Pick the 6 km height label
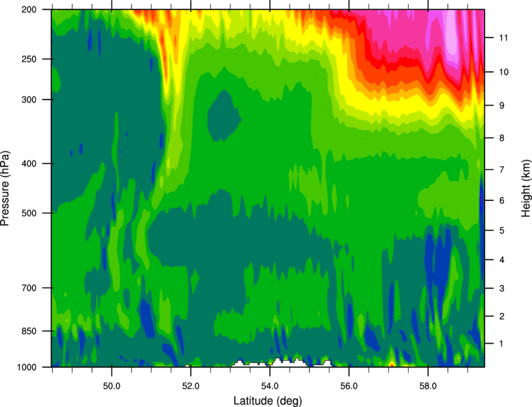The height and width of the screenshot is (407, 532). 501,200
